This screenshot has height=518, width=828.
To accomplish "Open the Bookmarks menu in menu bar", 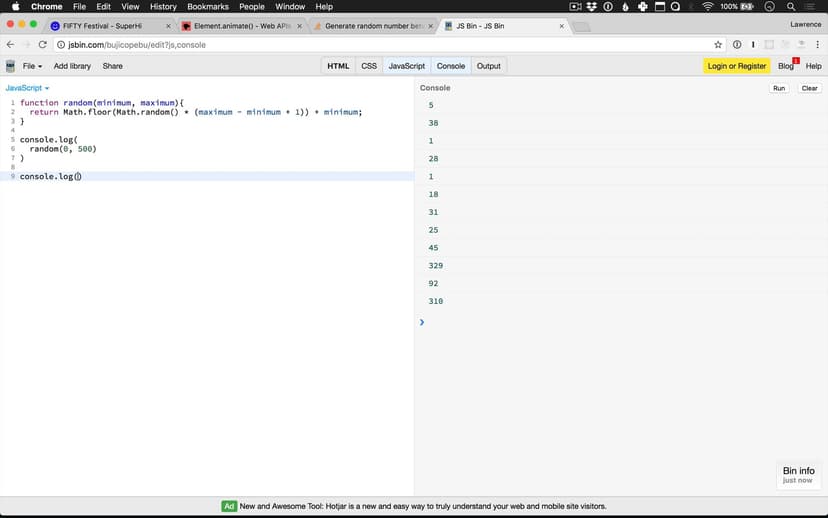I will (x=208, y=6).
